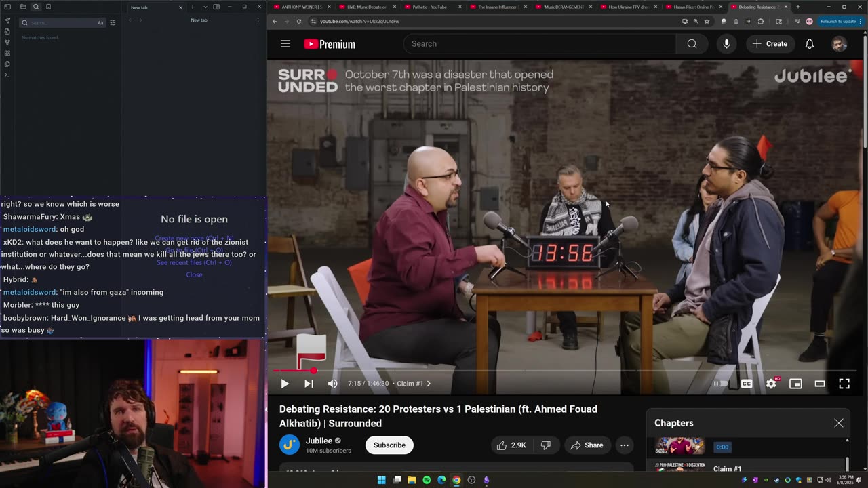
Task: Select the 0:00 chapter thumbnail
Action: pyautogui.click(x=679, y=446)
